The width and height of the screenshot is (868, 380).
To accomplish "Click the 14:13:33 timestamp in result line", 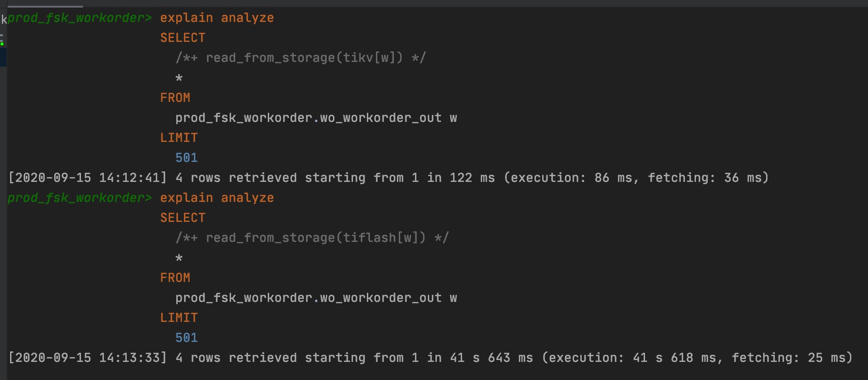I will (129, 358).
